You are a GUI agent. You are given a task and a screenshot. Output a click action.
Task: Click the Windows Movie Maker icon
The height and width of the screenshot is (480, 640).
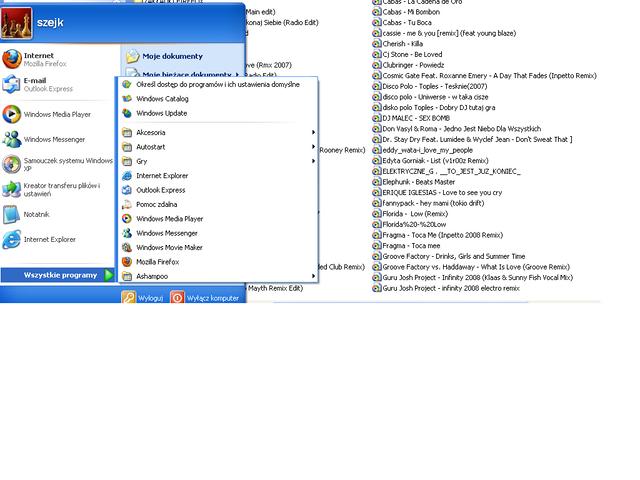[127, 247]
